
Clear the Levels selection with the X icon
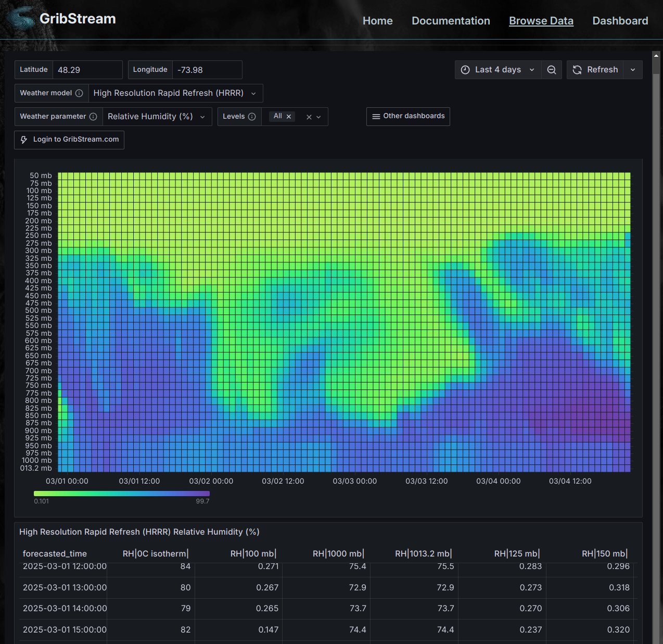tap(309, 117)
